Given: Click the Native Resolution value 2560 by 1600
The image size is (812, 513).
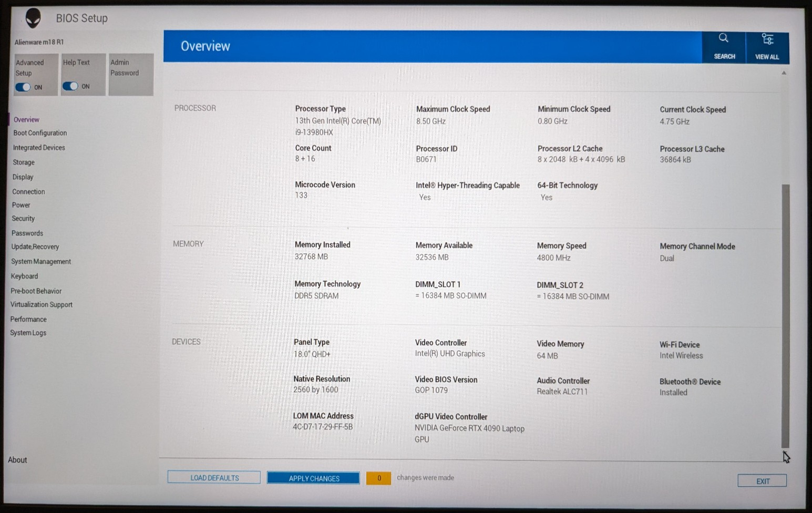Looking at the screenshot, I should coord(316,390).
